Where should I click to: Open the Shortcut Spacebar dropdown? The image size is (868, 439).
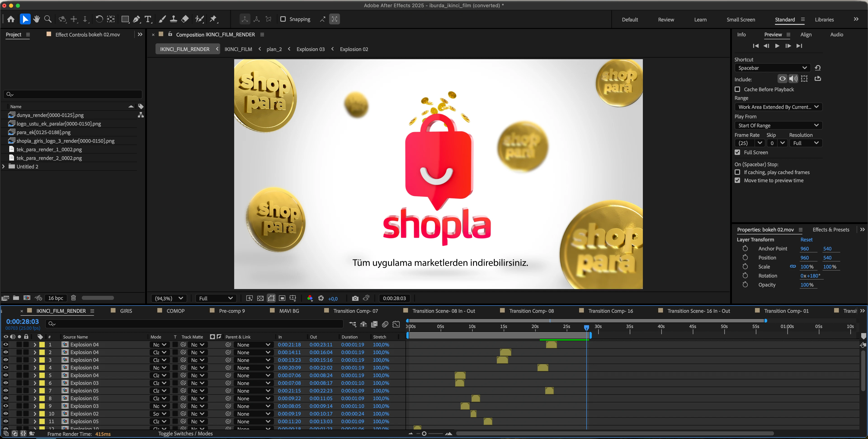coord(772,68)
